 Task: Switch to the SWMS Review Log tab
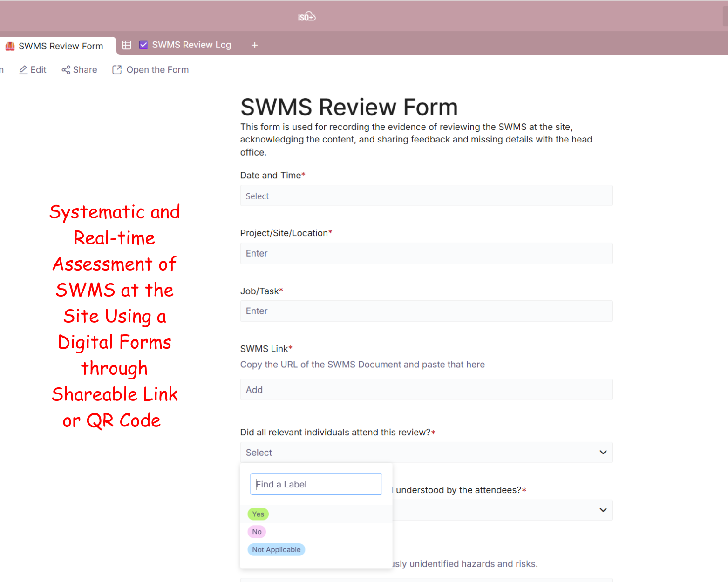(191, 45)
